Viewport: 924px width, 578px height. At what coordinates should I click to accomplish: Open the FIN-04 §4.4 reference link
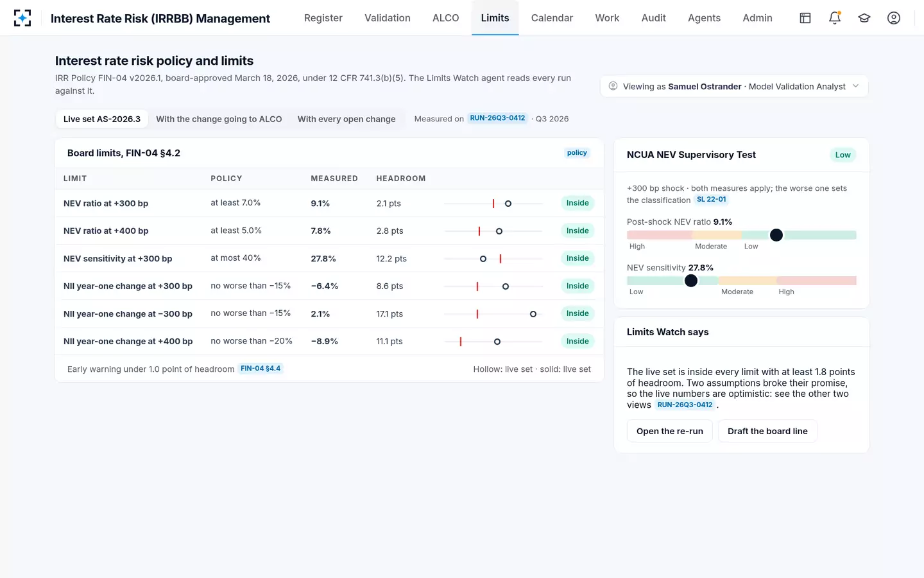coord(261,369)
